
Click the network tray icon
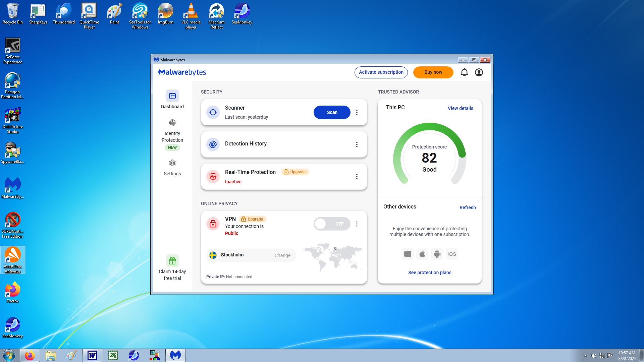[602, 356]
